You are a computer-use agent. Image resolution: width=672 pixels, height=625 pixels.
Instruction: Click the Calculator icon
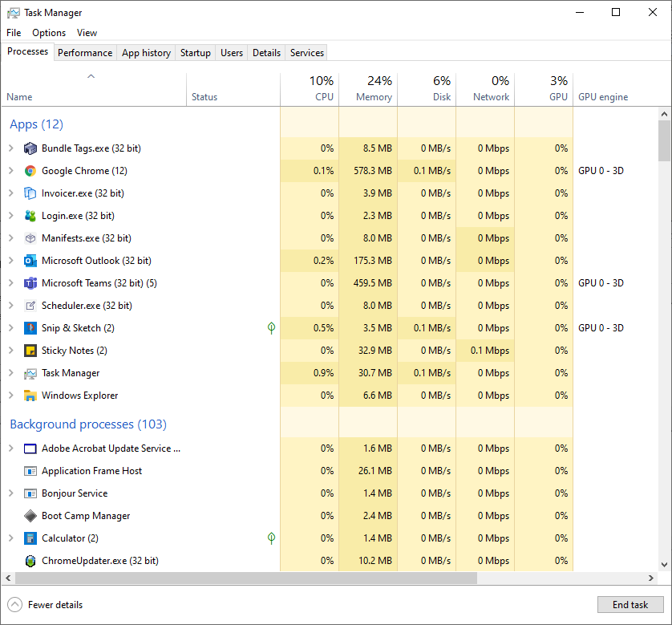coord(30,538)
